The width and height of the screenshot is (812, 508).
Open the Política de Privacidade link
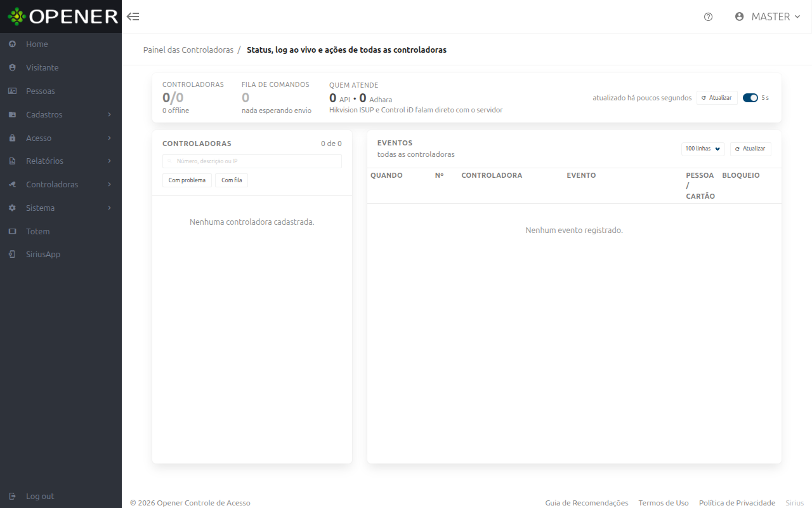click(737, 503)
